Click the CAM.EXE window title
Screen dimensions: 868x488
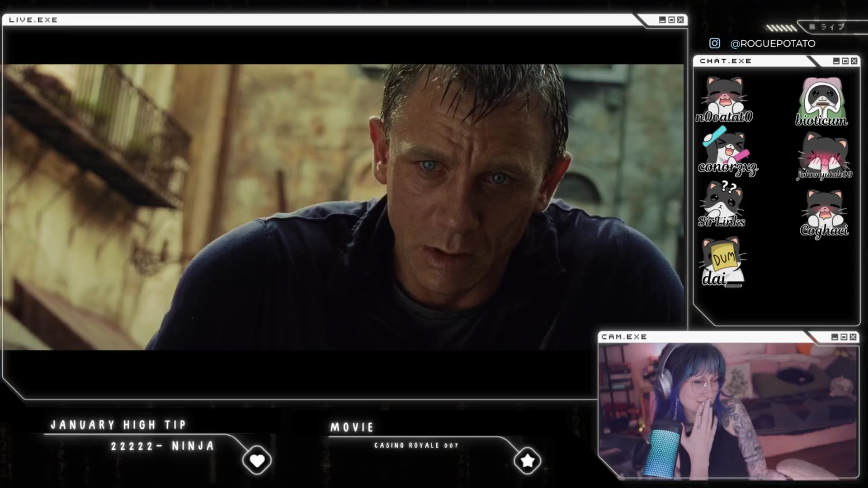tap(624, 337)
